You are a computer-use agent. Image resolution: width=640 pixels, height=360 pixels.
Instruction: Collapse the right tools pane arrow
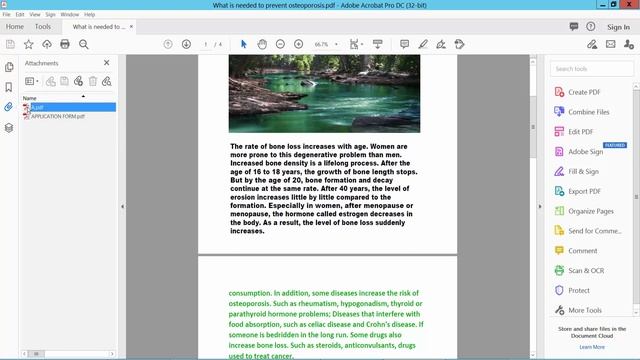540,207
